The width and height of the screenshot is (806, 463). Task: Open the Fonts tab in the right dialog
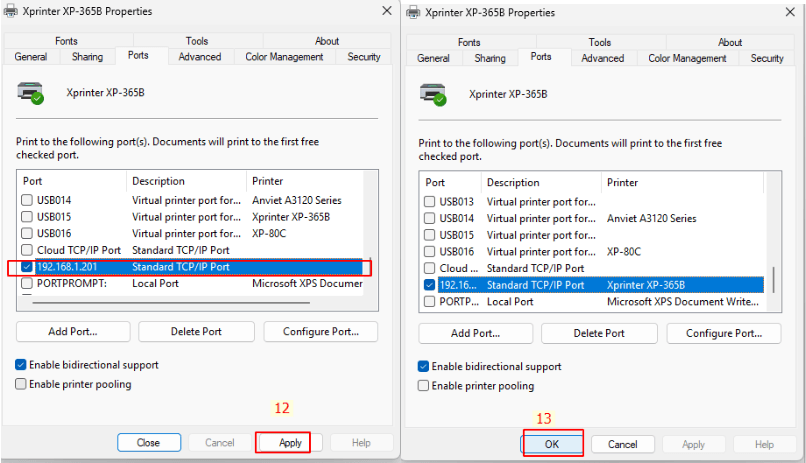(x=469, y=42)
